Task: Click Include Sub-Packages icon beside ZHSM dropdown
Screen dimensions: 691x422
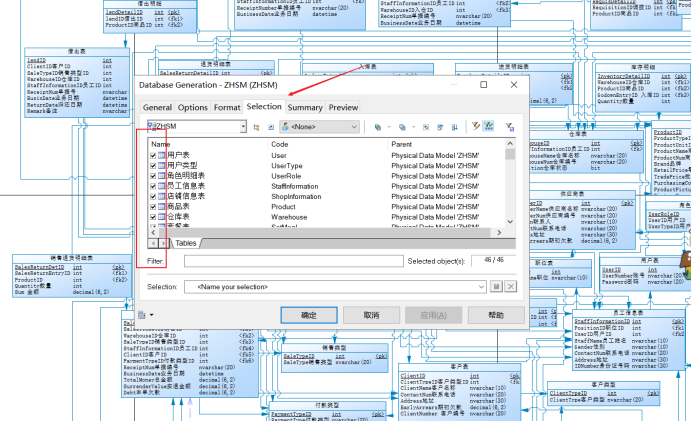Action: [256, 127]
